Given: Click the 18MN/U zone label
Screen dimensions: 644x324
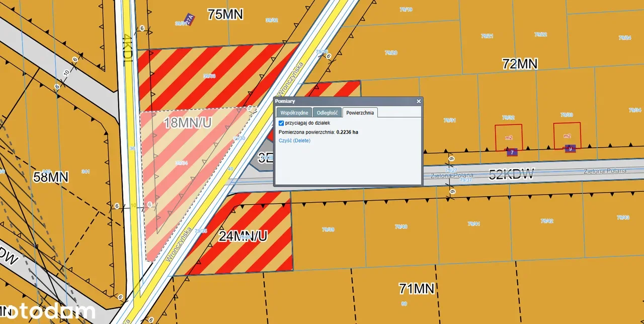Looking at the screenshot, I should pos(188,122).
